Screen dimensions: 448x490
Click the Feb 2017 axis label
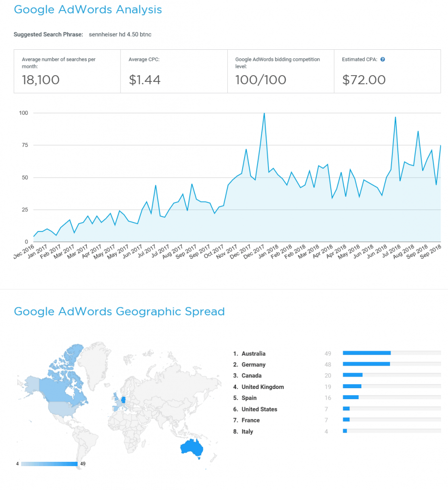point(51,252)
